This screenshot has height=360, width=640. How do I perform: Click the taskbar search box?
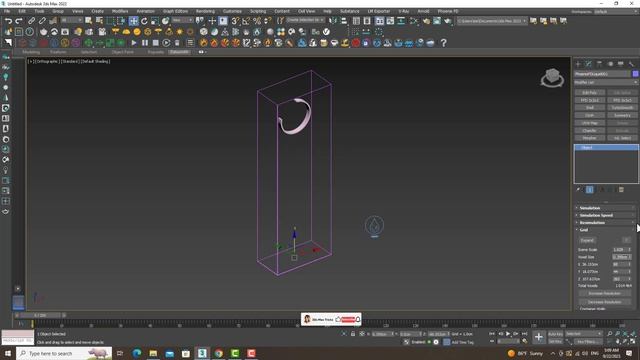(64, 353)
